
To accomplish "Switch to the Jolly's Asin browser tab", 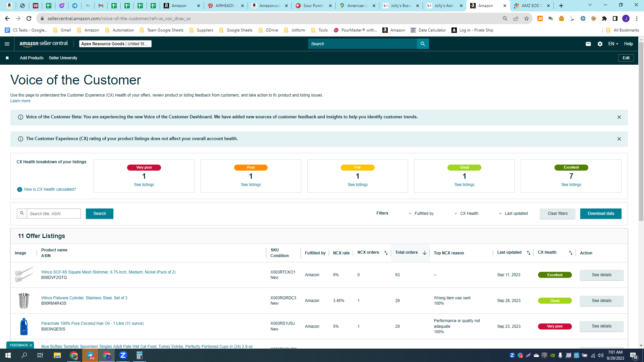I will (444, 6).
